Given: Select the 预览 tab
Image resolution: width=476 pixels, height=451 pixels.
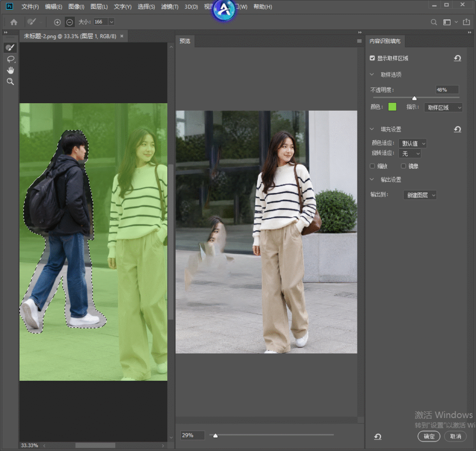Looking at the screenshot, I should pyautogui.click(x=185, y=41).
